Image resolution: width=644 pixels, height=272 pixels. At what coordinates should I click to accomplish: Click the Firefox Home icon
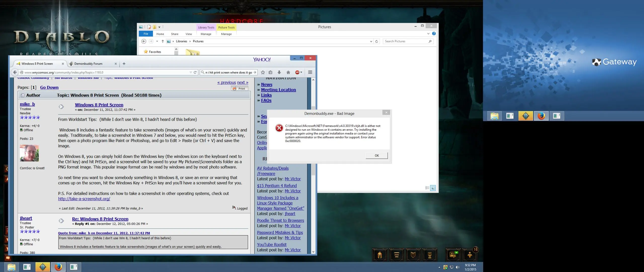[x=288, y=72]
